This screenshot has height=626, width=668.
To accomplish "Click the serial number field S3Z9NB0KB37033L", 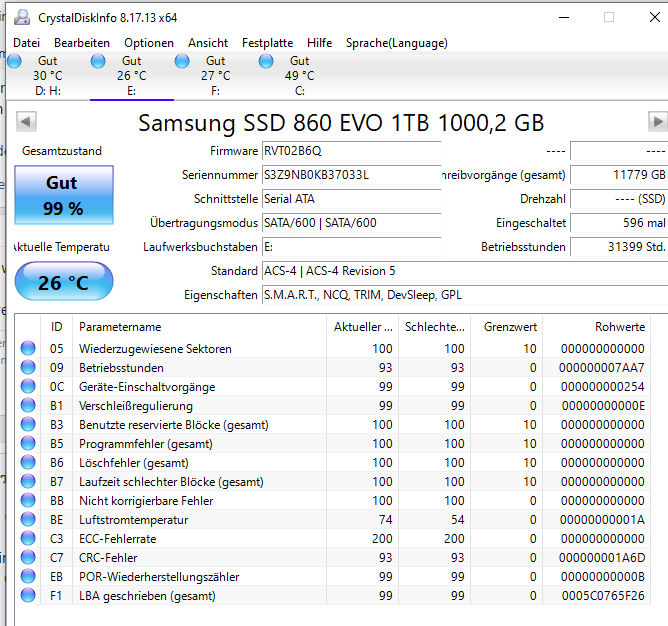I will pos(351,175).
